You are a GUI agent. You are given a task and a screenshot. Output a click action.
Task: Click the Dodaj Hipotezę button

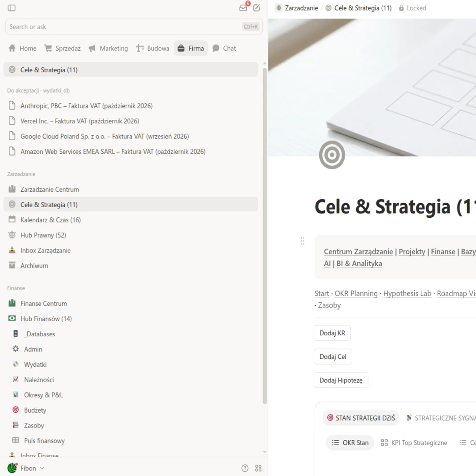pos(341,380)
